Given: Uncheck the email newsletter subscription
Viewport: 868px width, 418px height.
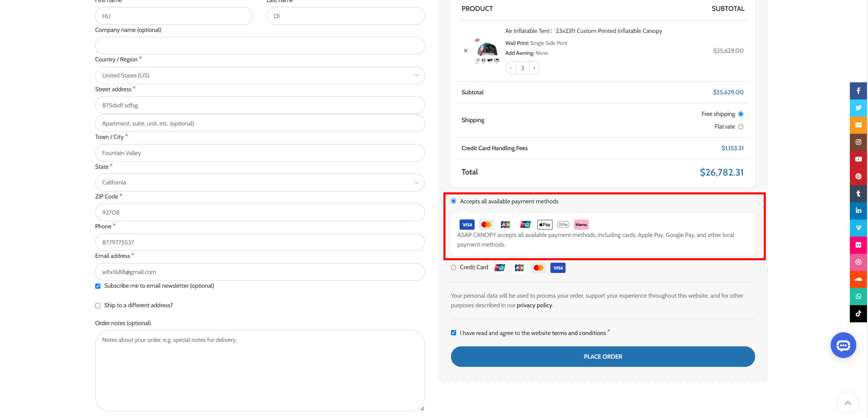Looking at the screenshot, I should point(98,286).
